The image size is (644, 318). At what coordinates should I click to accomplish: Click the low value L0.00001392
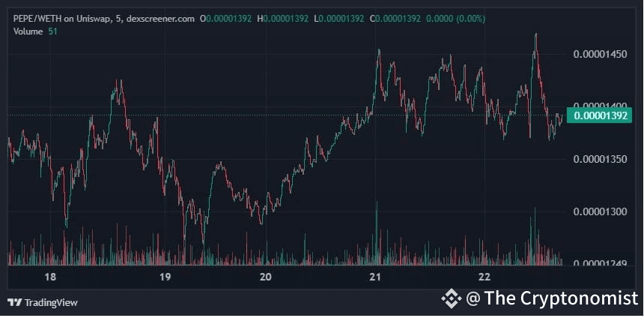pos(338,19)
